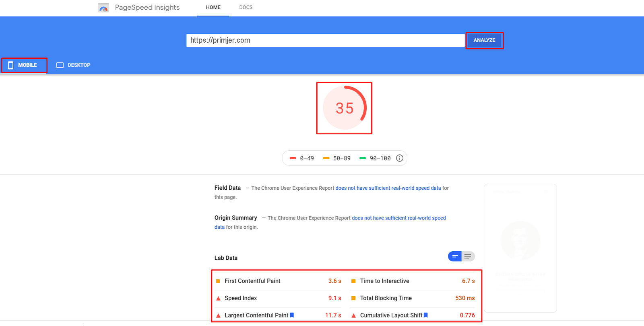Click the page screenshot preview thumbnail
The height and width of the screenshot is (326, 644).
[x=520, y=248]
